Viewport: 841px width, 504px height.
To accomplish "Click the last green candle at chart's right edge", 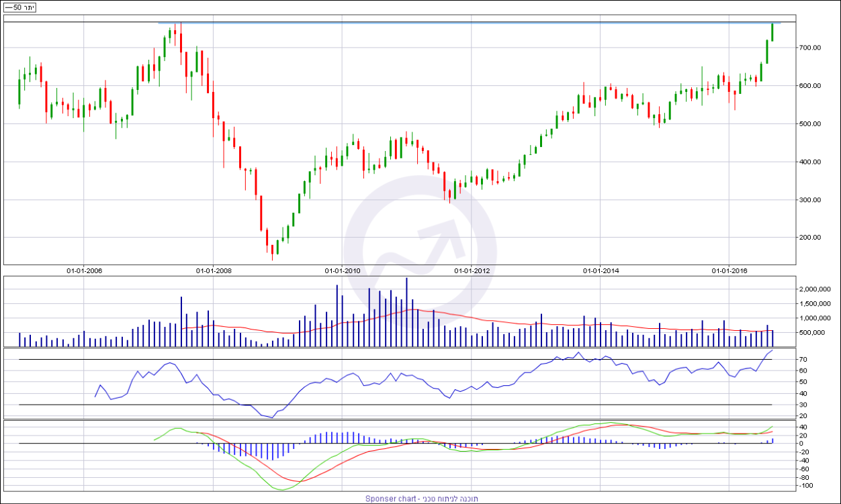I will tap(772, 32).
